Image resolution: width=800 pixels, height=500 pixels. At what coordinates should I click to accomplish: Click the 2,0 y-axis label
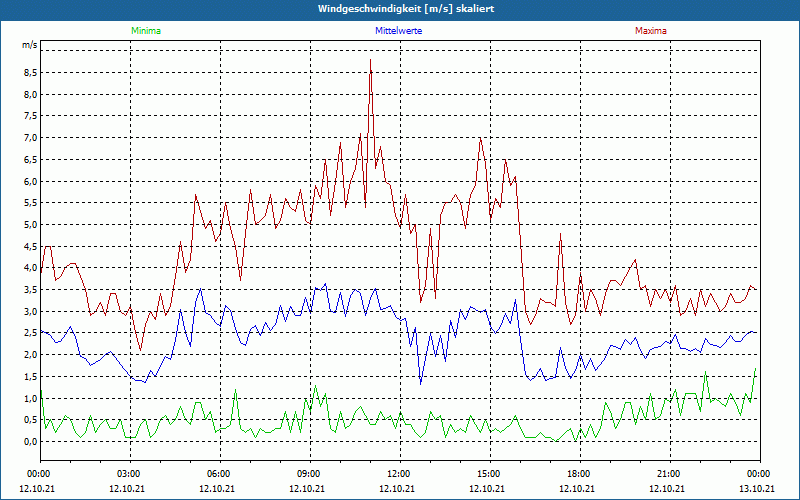point(31,355)
